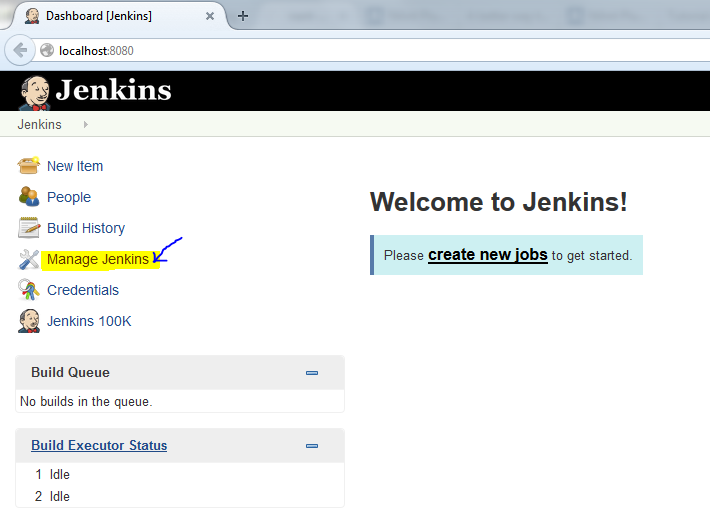This screenshot has width=710, height=520.
Task: Open the People link
Action: pos(69,197)
